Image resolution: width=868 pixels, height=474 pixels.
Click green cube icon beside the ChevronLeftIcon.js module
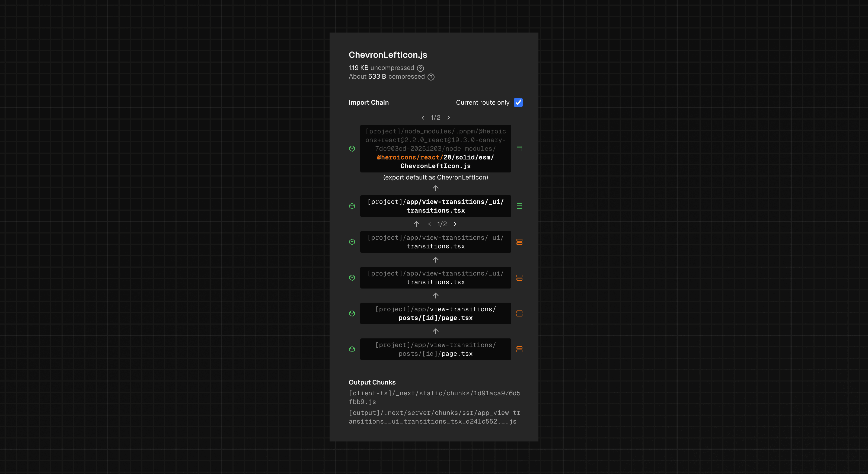click(x=352, y=148)
